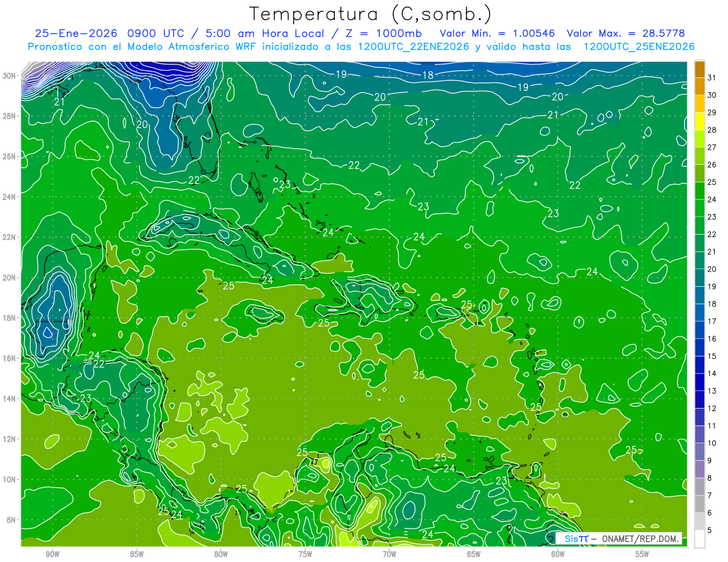Click the '28N' latitude axis label
Image resolution: width=728 pixels, height=562 pixels.
coord(10,116)
